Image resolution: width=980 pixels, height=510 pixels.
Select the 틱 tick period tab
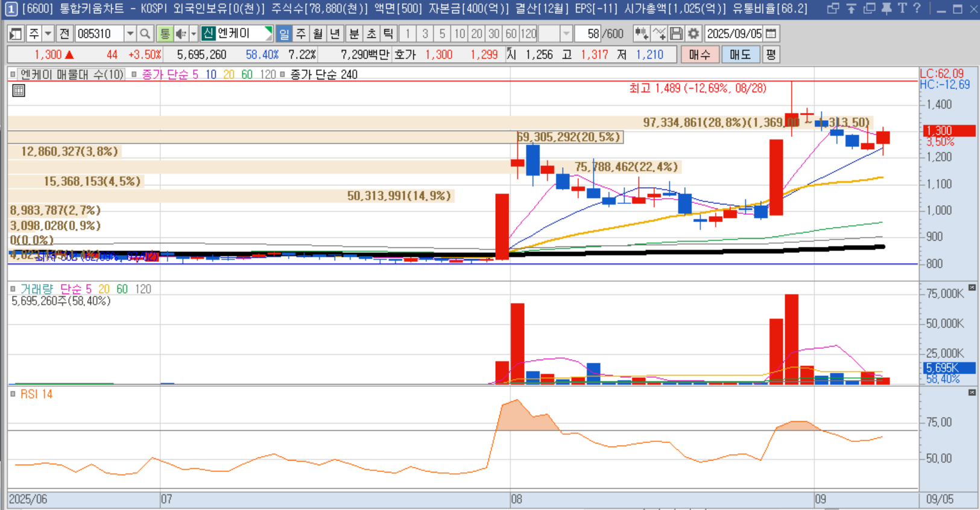click(x=389, y=34)
